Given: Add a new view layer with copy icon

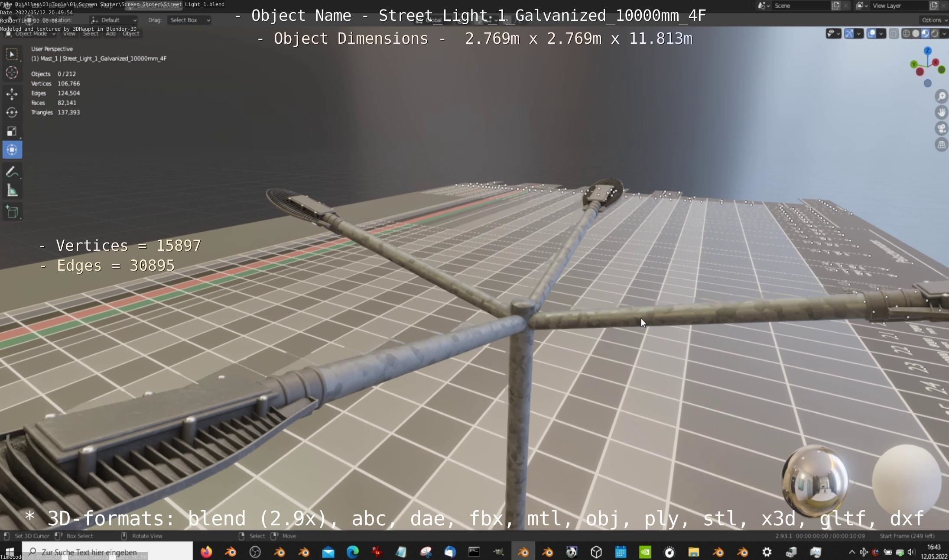Looking at the screenshot, I should point(933,6).
